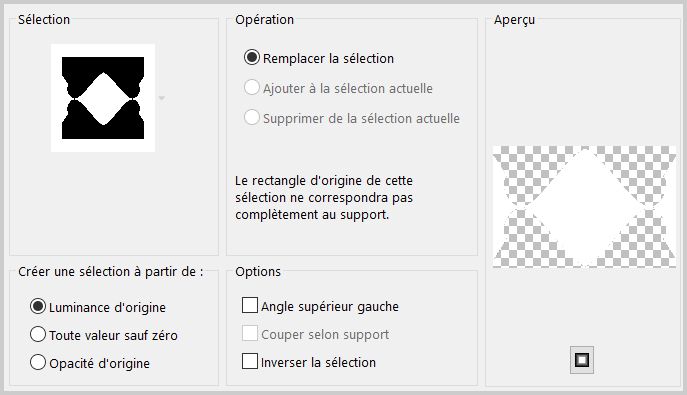Click the white diamond in the Aperçu preview
The image size is (687, 395).
click(x=585, y=208)
